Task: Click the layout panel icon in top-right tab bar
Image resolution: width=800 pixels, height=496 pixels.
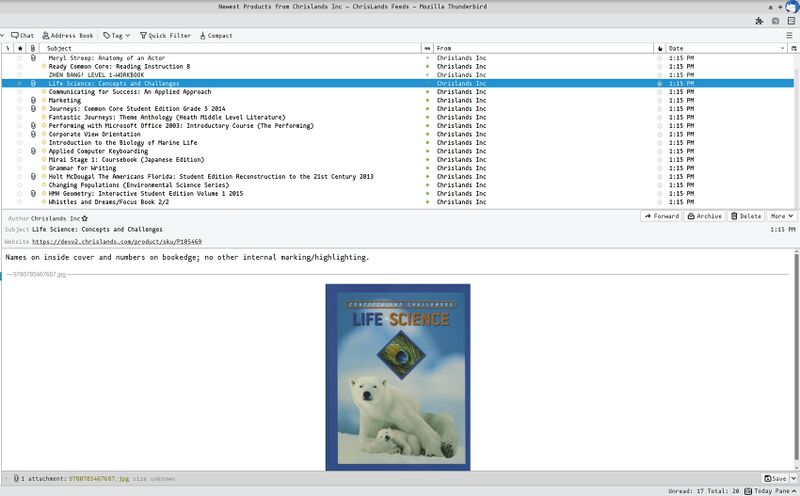Action: 791,21
